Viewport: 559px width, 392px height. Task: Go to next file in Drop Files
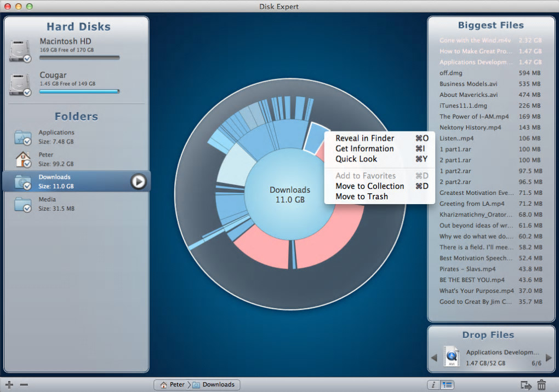[x=549, y=358]
